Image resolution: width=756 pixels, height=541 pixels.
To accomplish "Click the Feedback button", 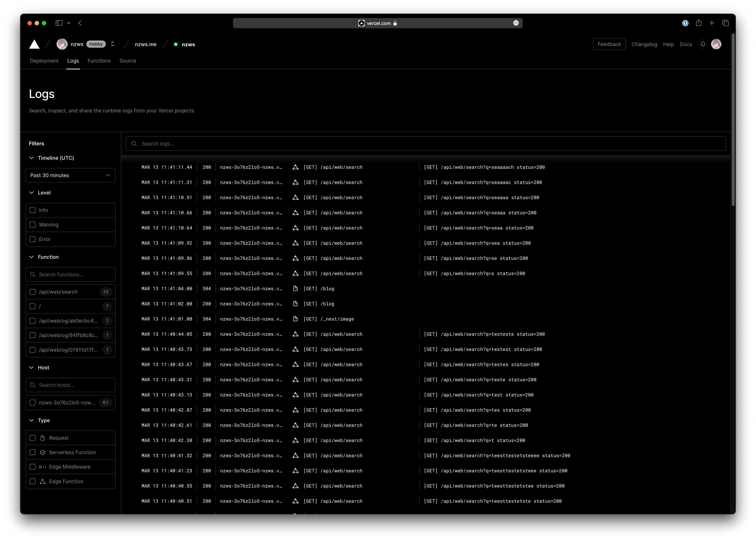I will [609, 44].
